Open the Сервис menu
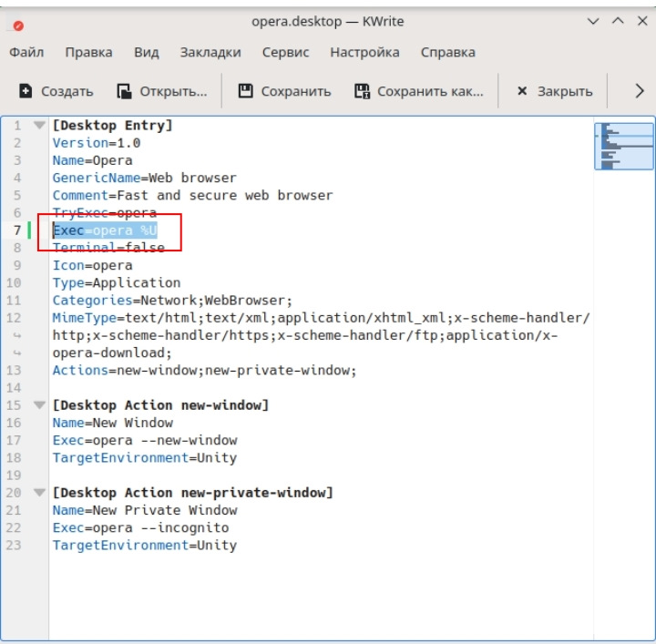The width and height of the screenshot is (656, 644). click(285, 53)
